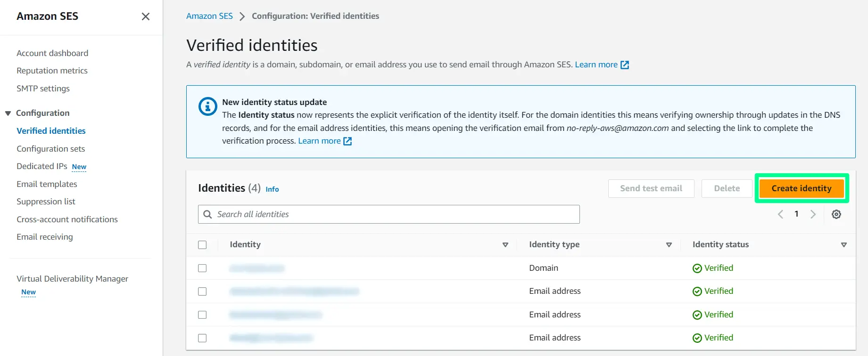
Task: Toggle select-all identities checkbox in header
Action: 202,245
